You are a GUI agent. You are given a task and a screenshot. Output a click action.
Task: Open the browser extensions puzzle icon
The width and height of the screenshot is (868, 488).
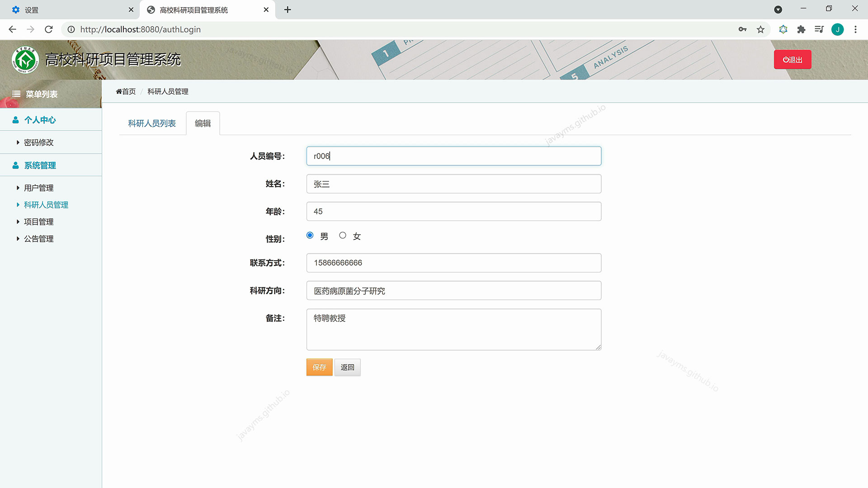tap(801, 29)
